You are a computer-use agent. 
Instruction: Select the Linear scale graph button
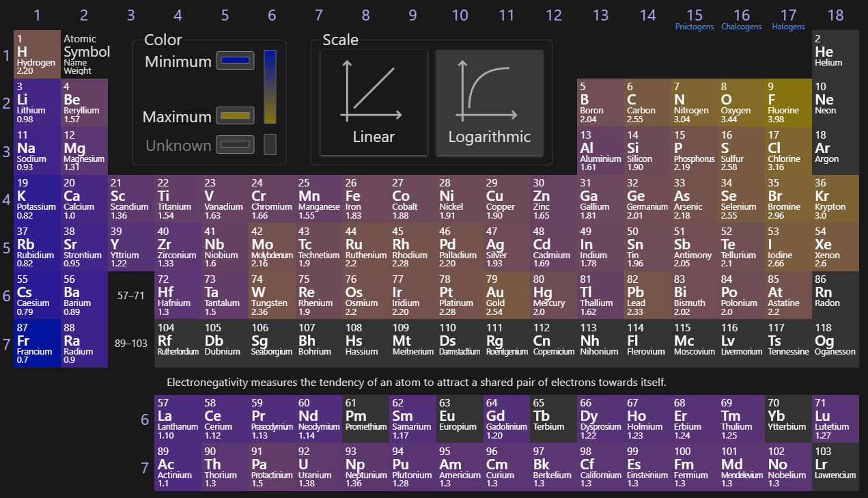point(374,103)
